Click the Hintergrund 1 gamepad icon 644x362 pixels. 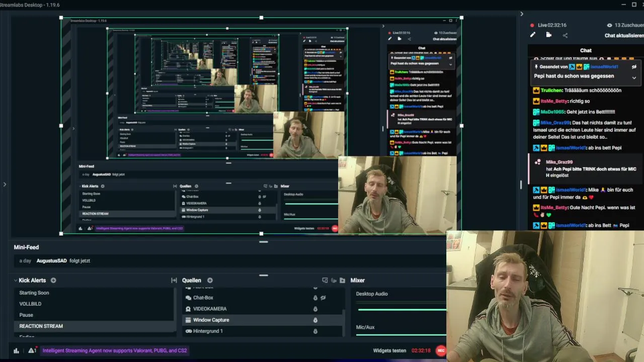pos(188,331)
